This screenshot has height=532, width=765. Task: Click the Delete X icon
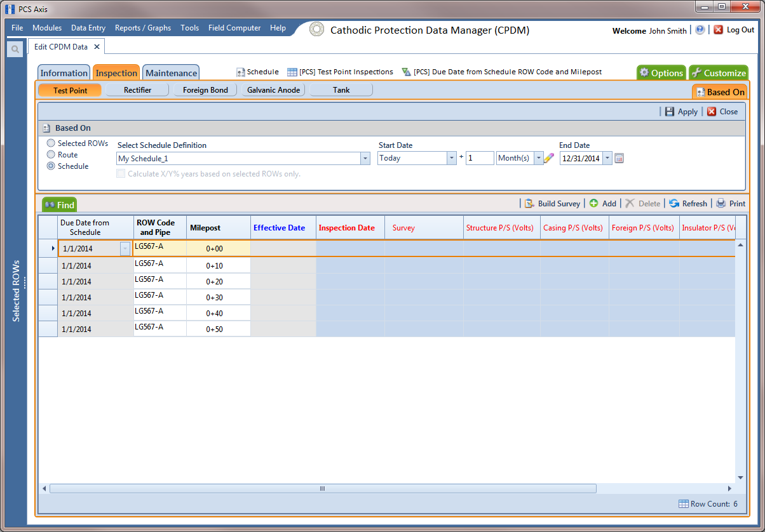(630, 204)
